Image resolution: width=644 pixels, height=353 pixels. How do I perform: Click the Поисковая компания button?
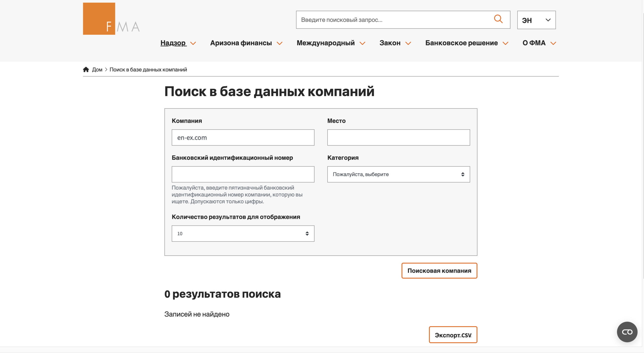[439, 270]
